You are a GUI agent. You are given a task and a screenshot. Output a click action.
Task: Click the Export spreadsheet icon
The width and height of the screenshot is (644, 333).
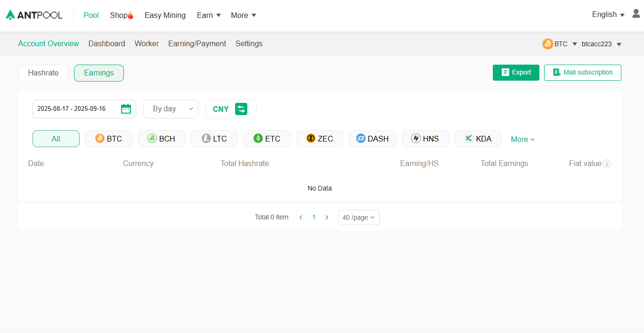point(505,72)
